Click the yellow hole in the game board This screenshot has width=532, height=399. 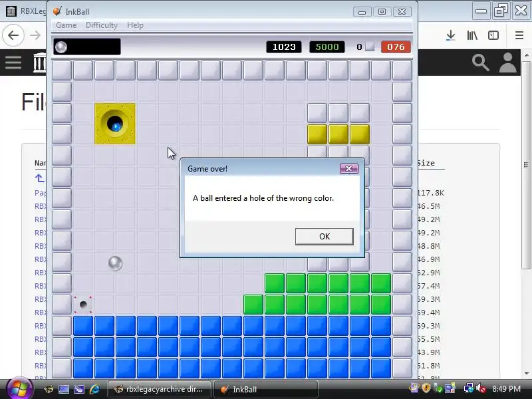click(114, 124)
